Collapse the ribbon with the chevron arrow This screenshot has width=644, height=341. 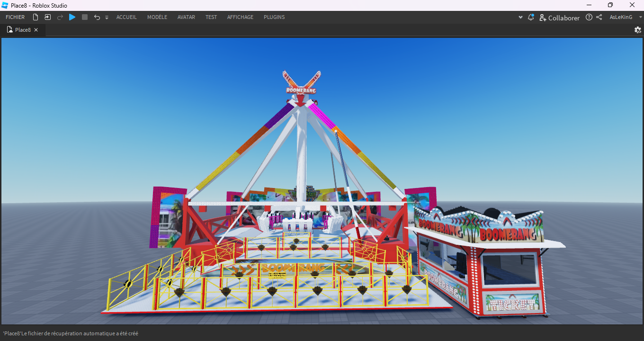pyautogui.click(x=520, y=17)
